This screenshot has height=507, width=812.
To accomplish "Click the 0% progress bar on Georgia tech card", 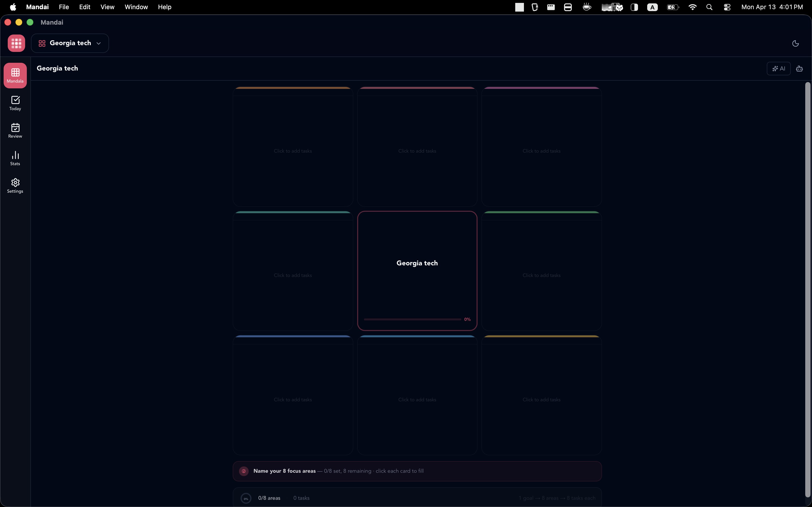I will [x=412, y=319].
